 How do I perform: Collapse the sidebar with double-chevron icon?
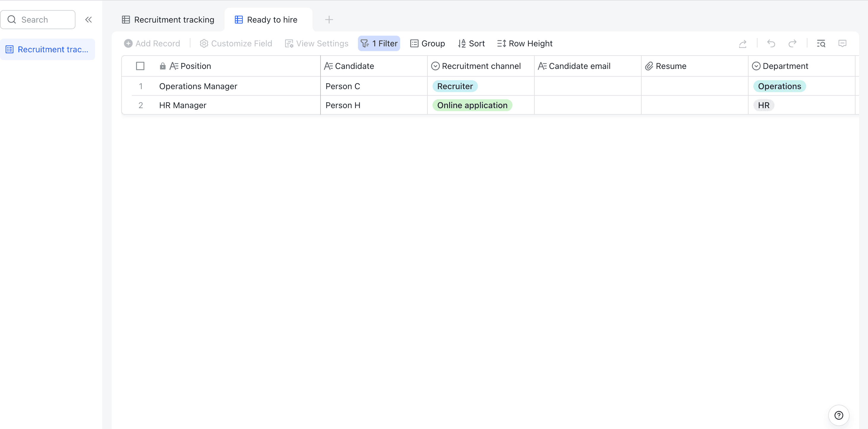tap(89, 20)
